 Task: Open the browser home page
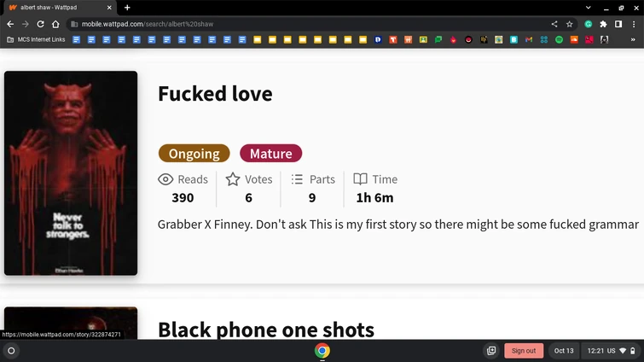[x=55, y=24]
